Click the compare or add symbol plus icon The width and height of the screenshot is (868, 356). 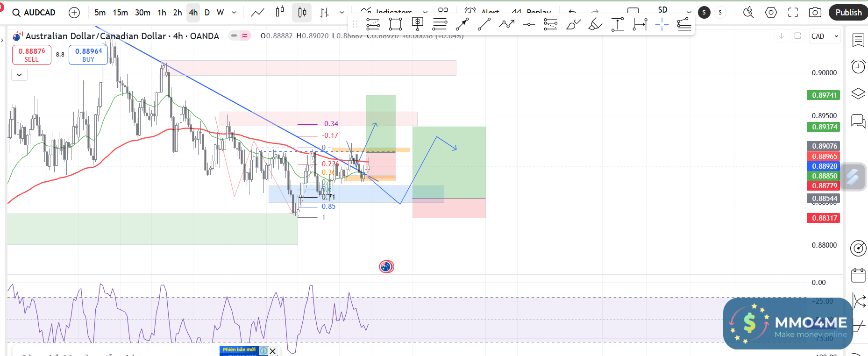point(74,13)
